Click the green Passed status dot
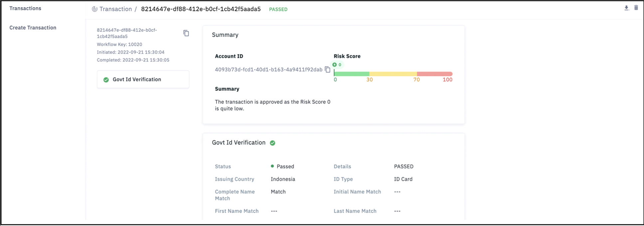This screenshot has height=226, width=644. tap(272, 166)
